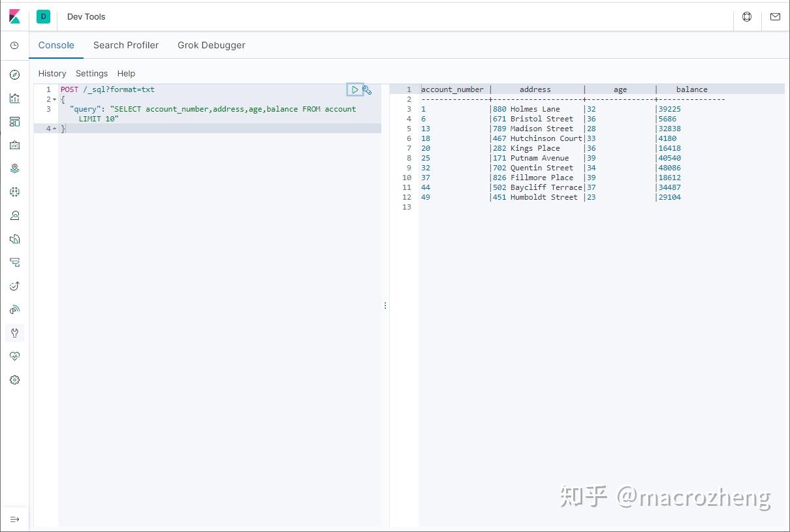Viewport: 790px width, 532px height.
Task: Open the newsfeed envelope icon top right
Action: coord(775,18)
